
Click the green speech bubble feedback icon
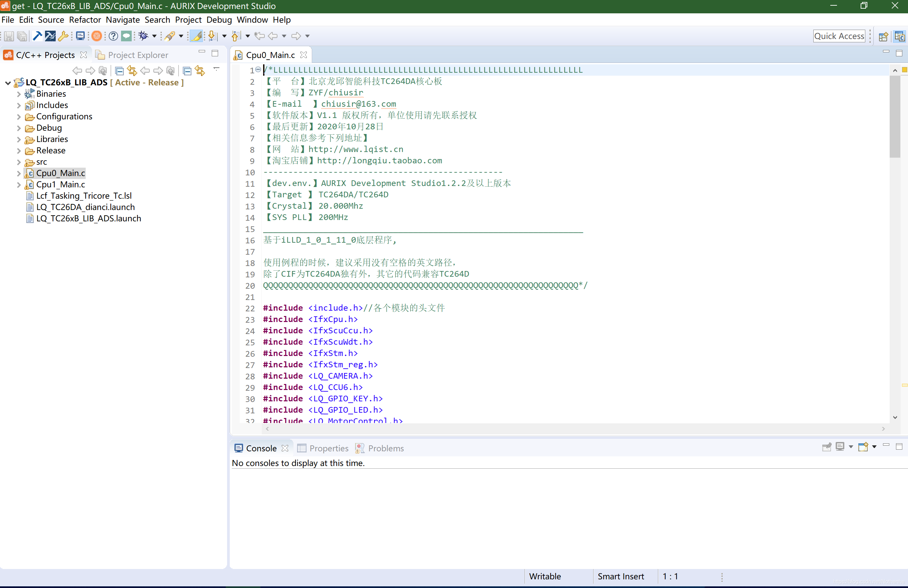[x=126, y=36]
